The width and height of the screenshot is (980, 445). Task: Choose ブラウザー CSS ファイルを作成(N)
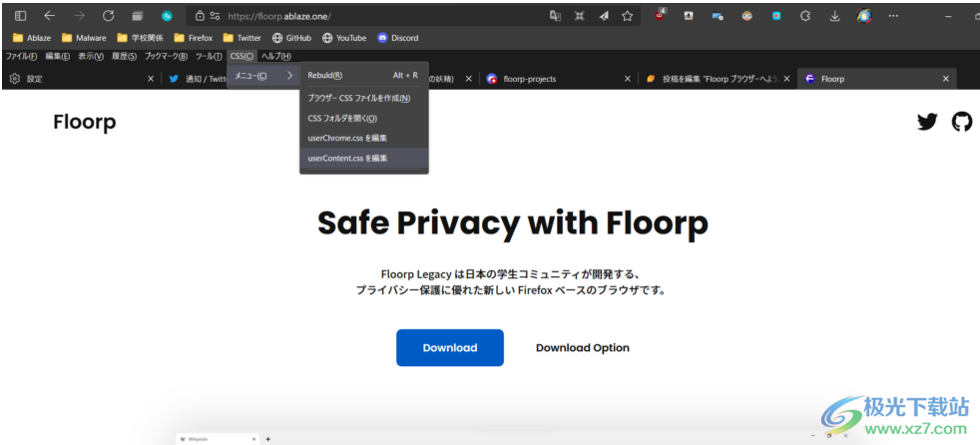pos(363,98)
